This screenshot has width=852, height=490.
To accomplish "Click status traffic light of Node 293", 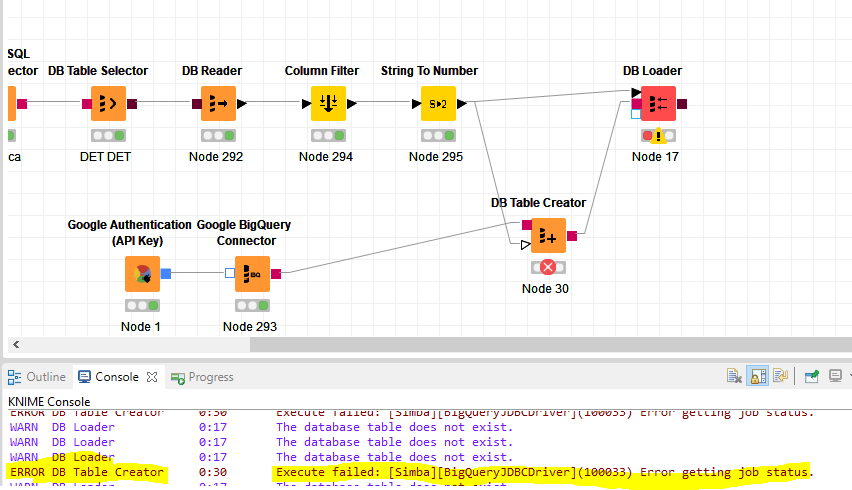I will (252, 305).
